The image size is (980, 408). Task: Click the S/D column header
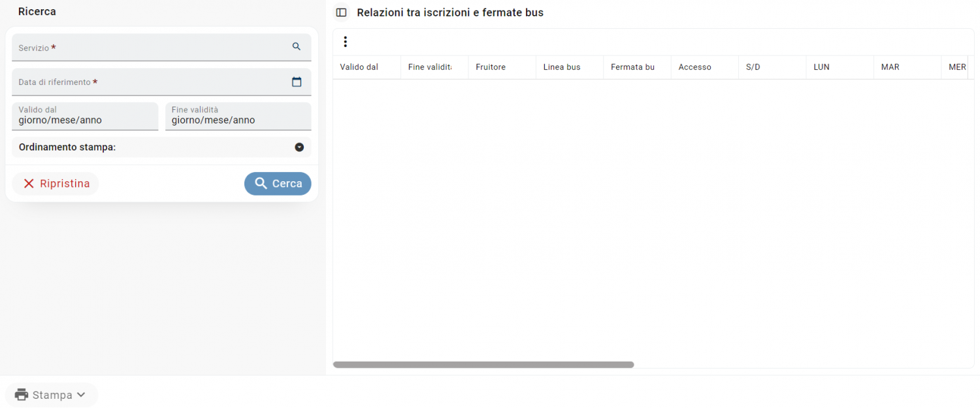click(753, 67)
